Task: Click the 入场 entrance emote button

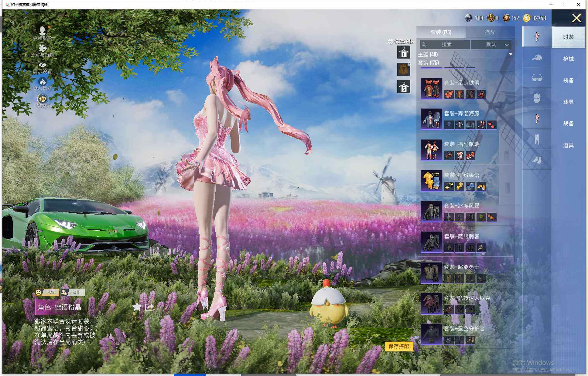Action: 47,292
